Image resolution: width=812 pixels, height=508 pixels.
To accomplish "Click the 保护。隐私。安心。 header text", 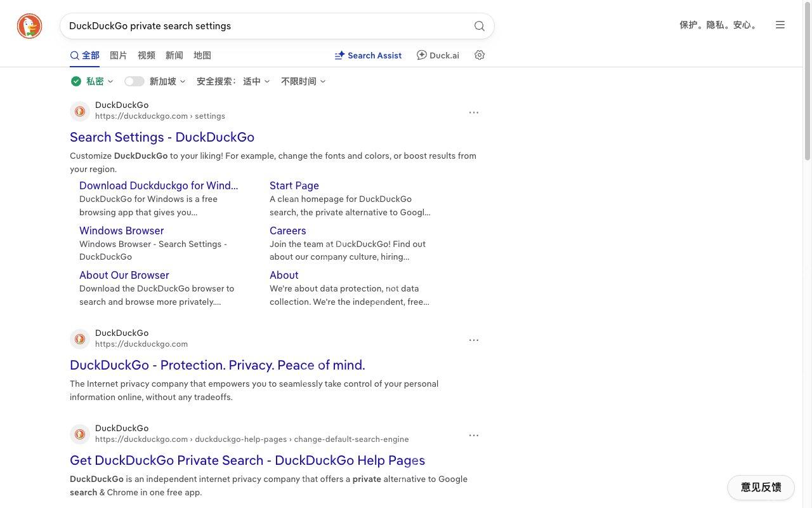I will tap(719, 25).
